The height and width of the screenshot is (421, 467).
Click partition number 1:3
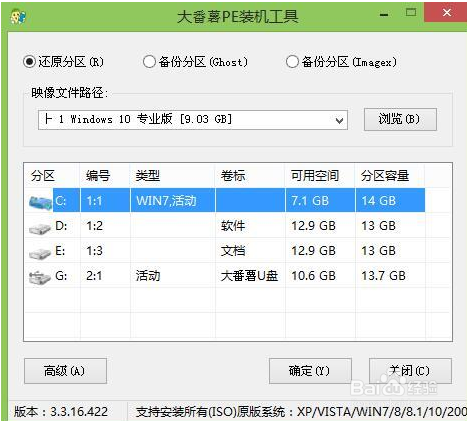click(94, 251)
